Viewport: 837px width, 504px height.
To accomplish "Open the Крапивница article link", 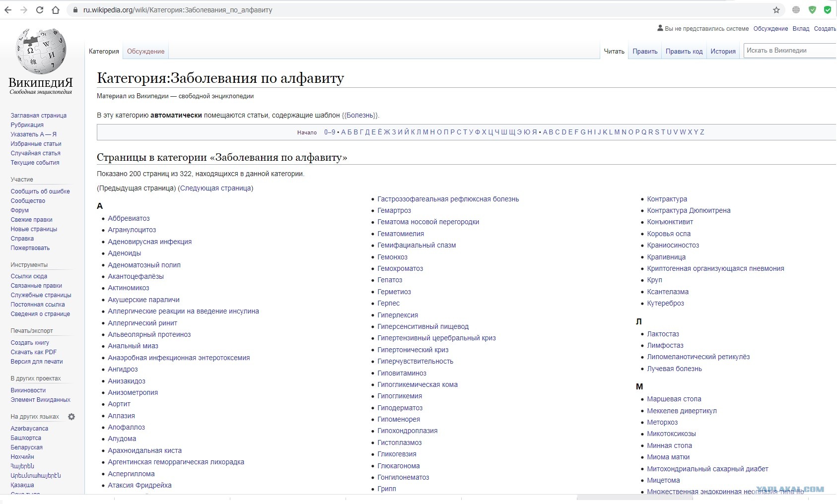I will pos(666,257).
